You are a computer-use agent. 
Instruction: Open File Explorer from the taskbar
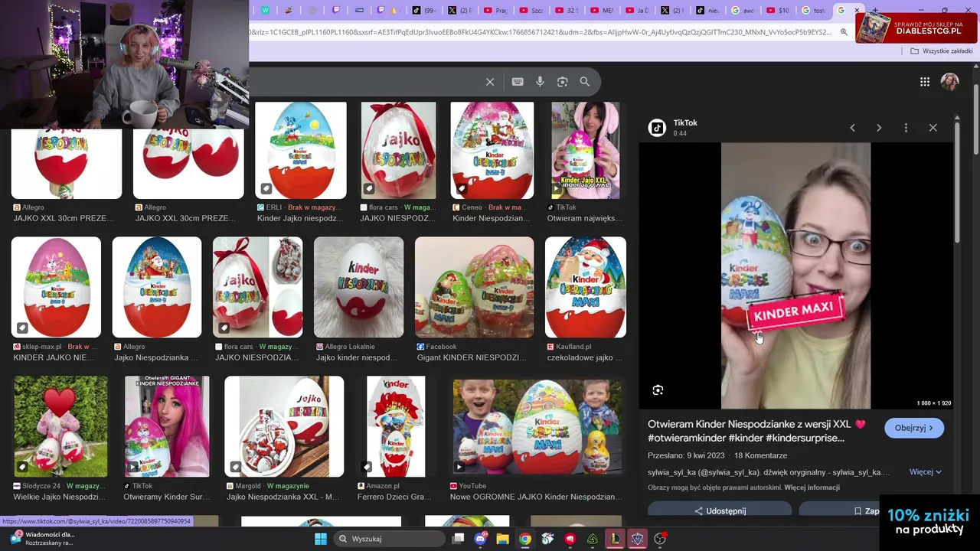tap(502, 539)
